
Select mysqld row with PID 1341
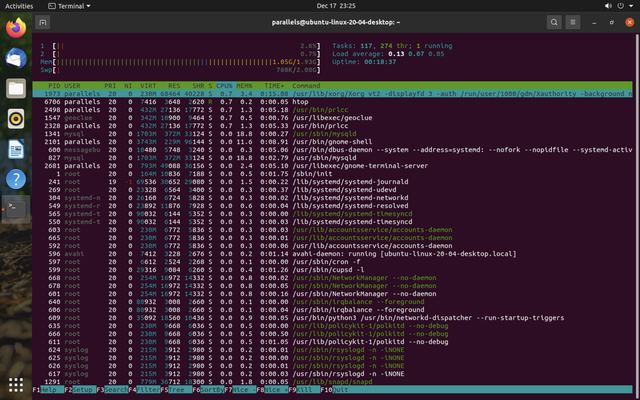[x=332, y=134]
